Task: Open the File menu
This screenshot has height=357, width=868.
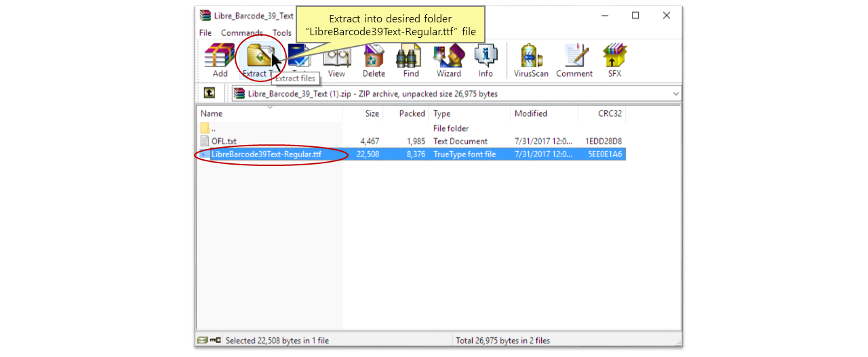Action: (x=205, y=33)
